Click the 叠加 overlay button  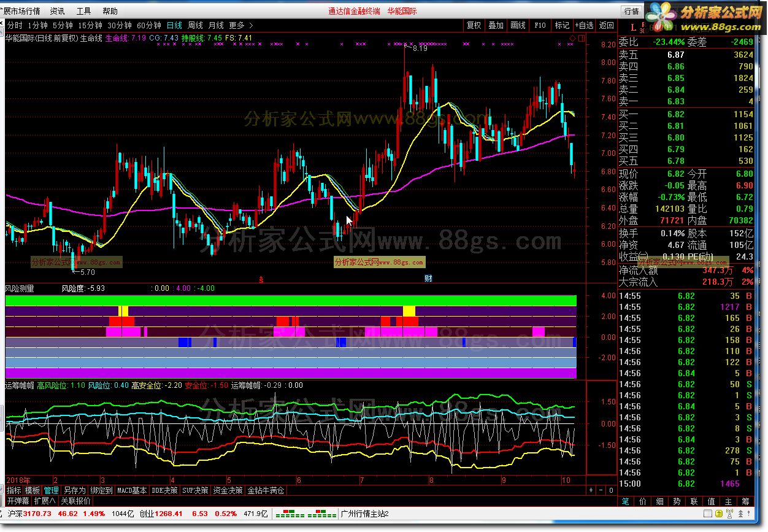[496, 25]
